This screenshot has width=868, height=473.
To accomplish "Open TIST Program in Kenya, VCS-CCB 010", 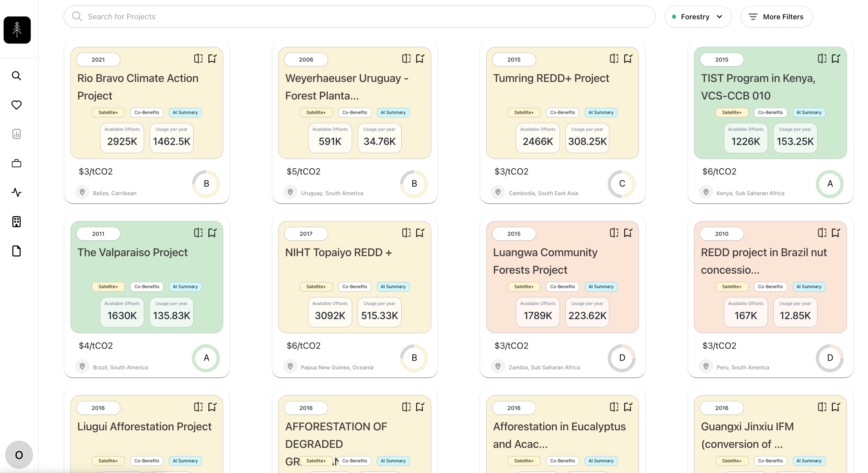I will (758, 87).
